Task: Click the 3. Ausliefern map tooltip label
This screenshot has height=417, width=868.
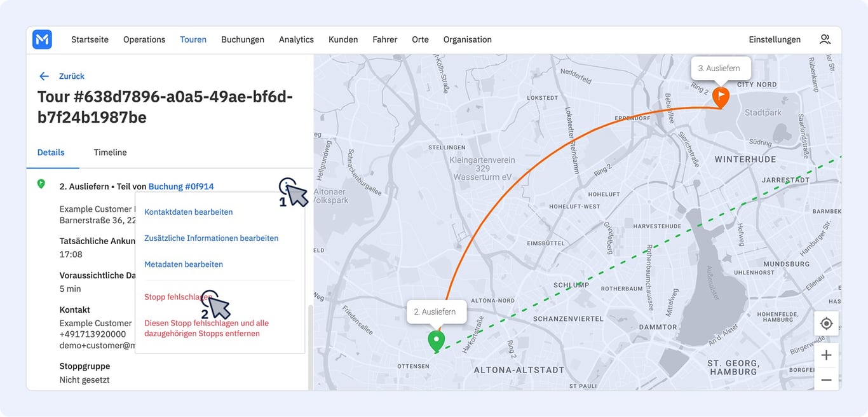Action: [x=719, y=68]
